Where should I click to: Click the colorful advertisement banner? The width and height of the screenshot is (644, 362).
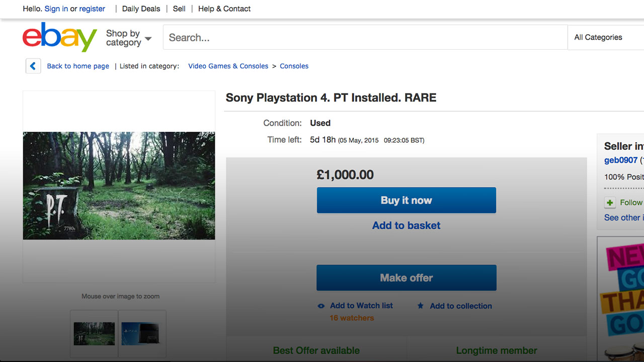click(x=621, y=299)
